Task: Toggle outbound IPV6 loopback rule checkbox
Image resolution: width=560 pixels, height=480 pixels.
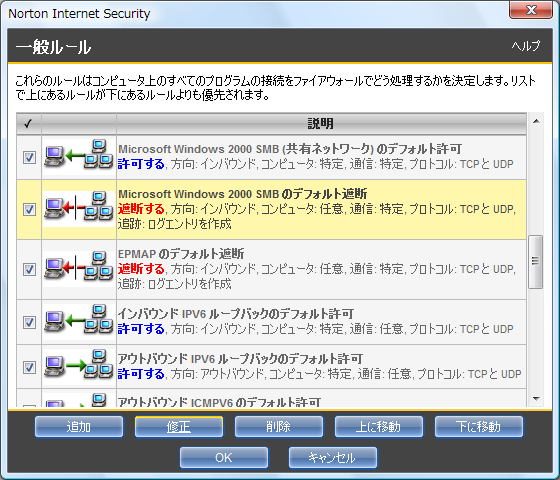Action: tap(29, 367)
